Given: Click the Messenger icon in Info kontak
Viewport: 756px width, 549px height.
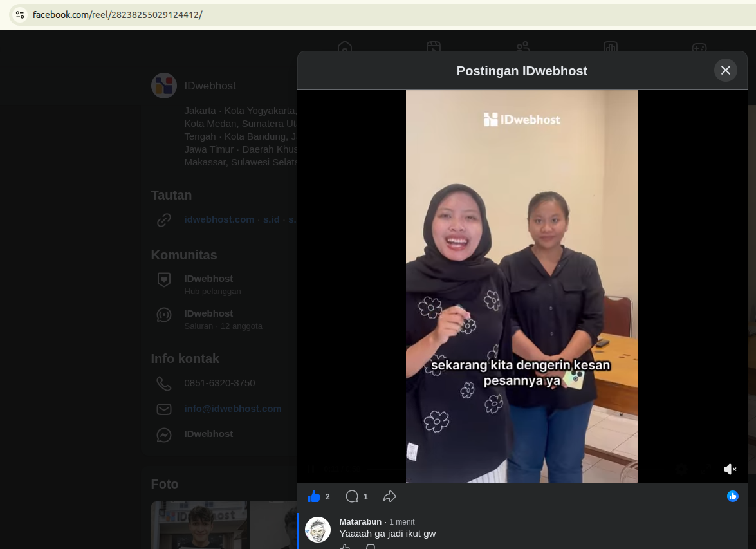Looking at the screenshot, I should 164,434.
